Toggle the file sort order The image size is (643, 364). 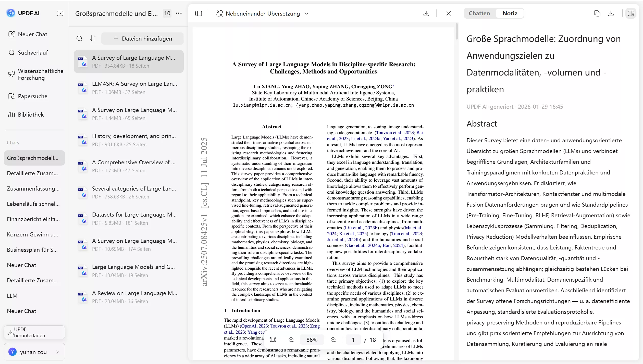tap(93, 38)
